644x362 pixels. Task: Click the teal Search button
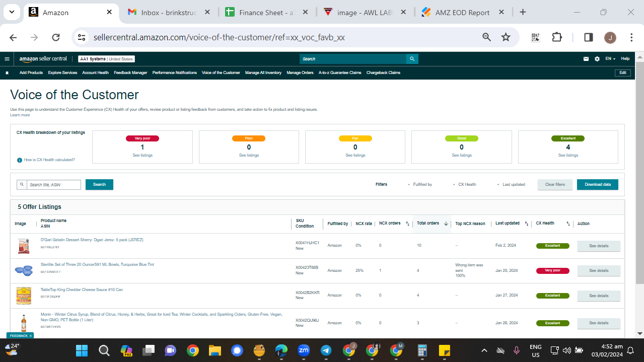coord(99,185)
